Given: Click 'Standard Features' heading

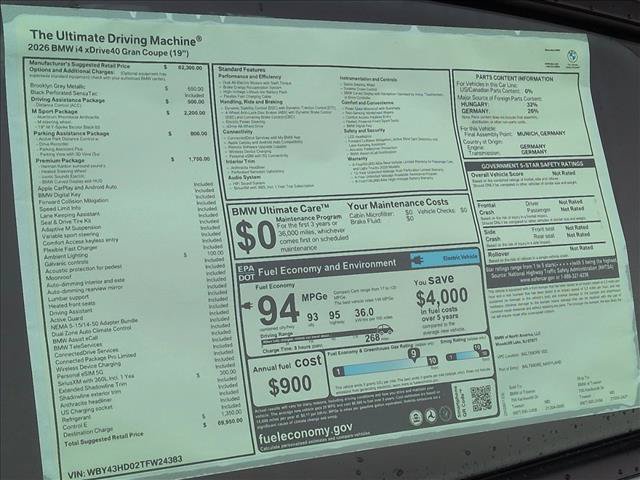Looking at the screenshot, I should (242, 69).
